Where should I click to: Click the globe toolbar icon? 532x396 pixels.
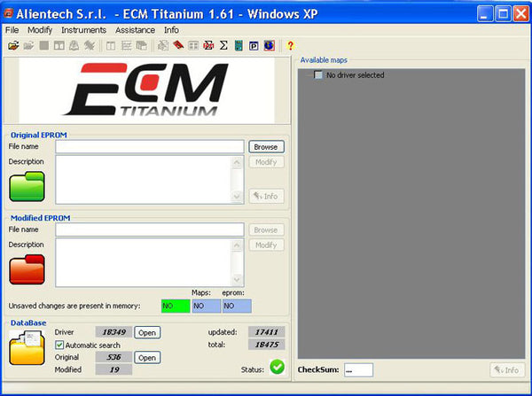(x=269, y=45)
